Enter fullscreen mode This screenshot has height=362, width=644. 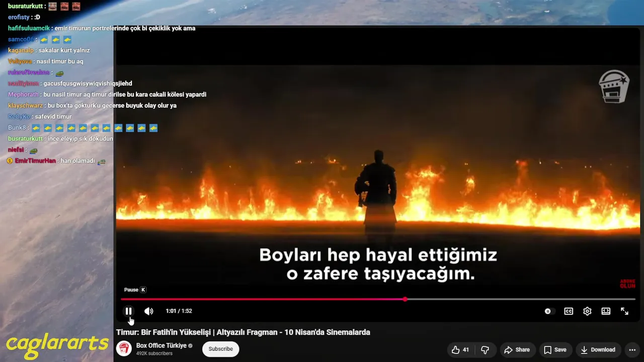624,311
